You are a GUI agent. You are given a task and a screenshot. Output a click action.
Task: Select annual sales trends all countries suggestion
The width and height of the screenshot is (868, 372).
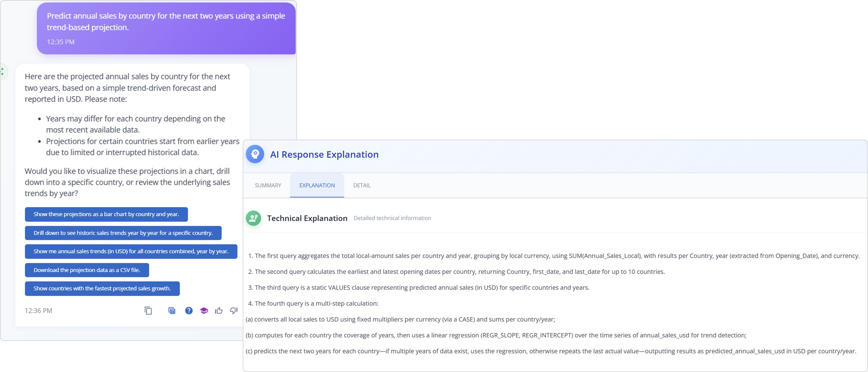click(131, 251)
